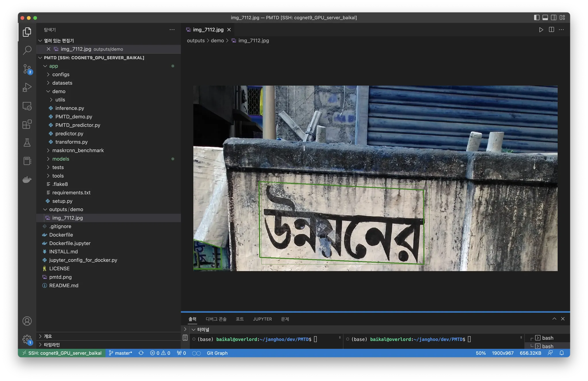The image size is (588, 381).
Task: Toggle primary sidebar visibility in title bar
Action: point(536,18)
